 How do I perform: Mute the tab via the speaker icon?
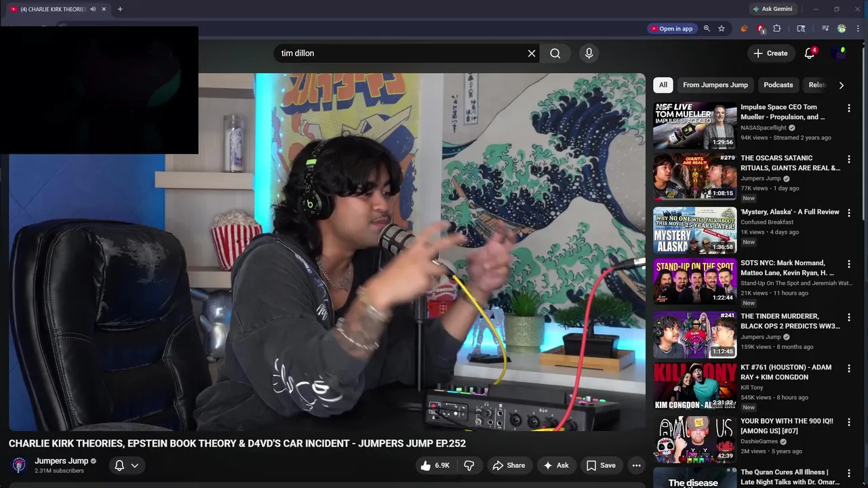[x=93, y=9]
